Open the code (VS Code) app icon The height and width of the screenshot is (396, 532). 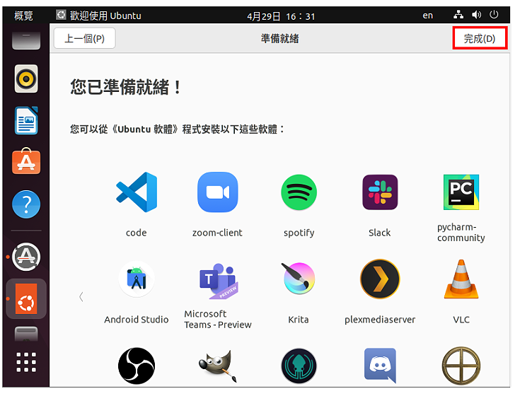pyautogui.click(x=137, y=192)
